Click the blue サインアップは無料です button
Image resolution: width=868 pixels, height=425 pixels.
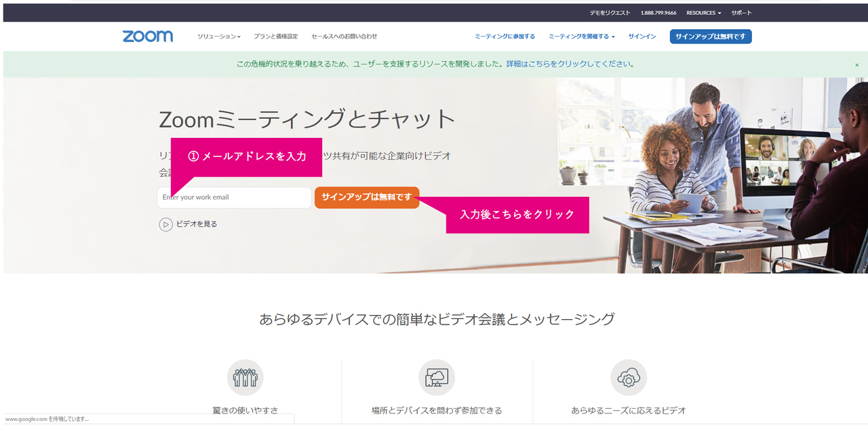pyautogui.click(x=711, y=37)
